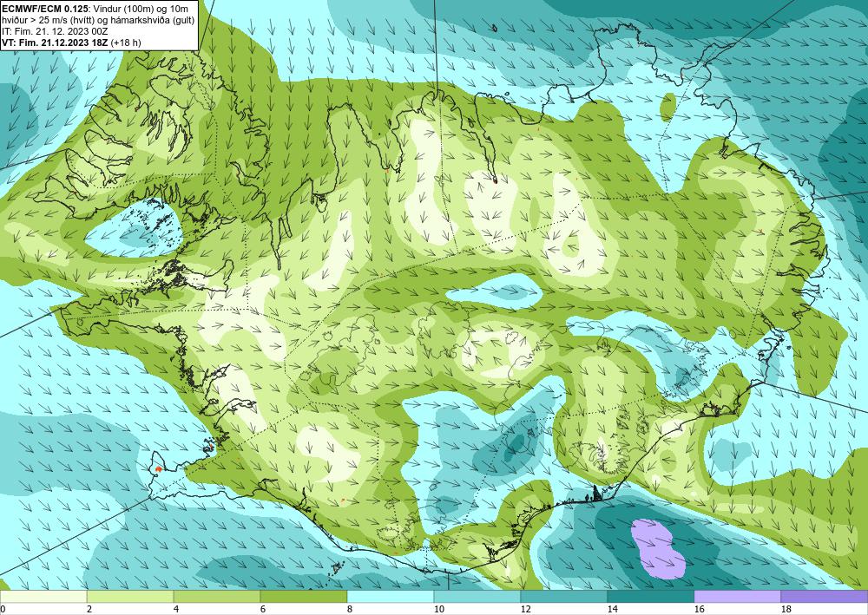Click the 14–16 m/s dark teal legend swatch

(x=650, y=596)
